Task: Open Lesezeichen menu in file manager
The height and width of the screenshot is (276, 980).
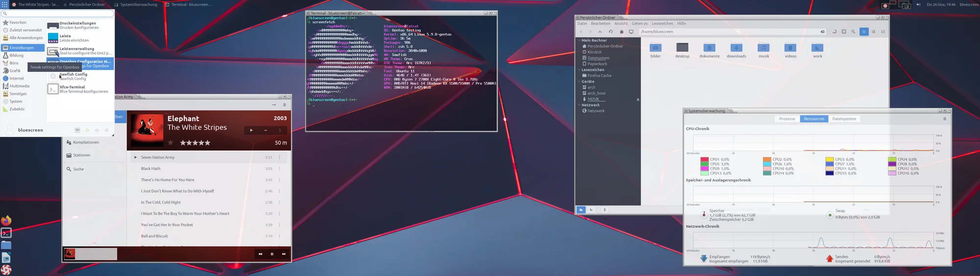Action: pyautogui.click(x=662, y=24)
